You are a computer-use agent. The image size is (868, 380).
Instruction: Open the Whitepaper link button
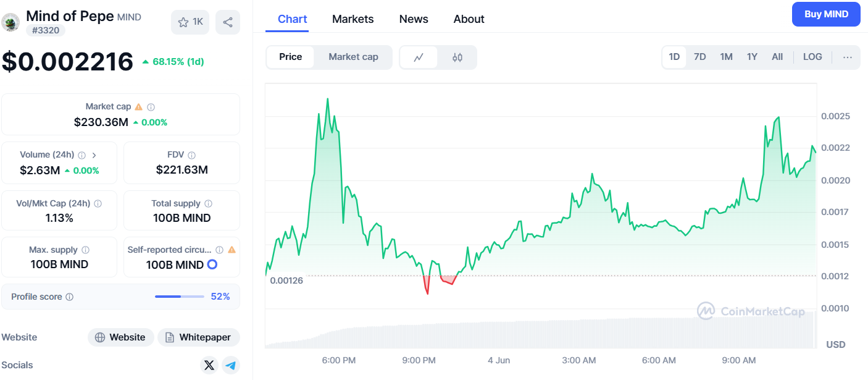click(x=199, y=337)
